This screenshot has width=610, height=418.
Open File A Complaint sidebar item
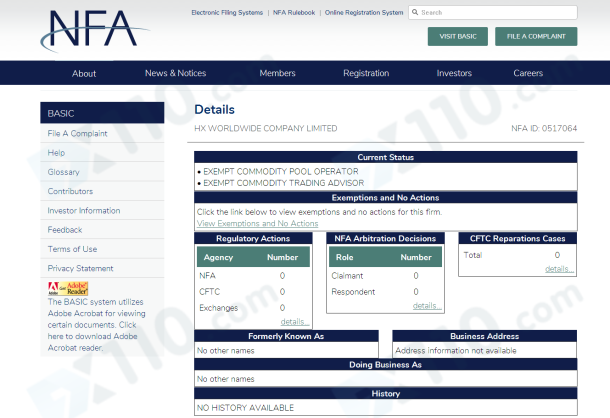pos(102,133)
